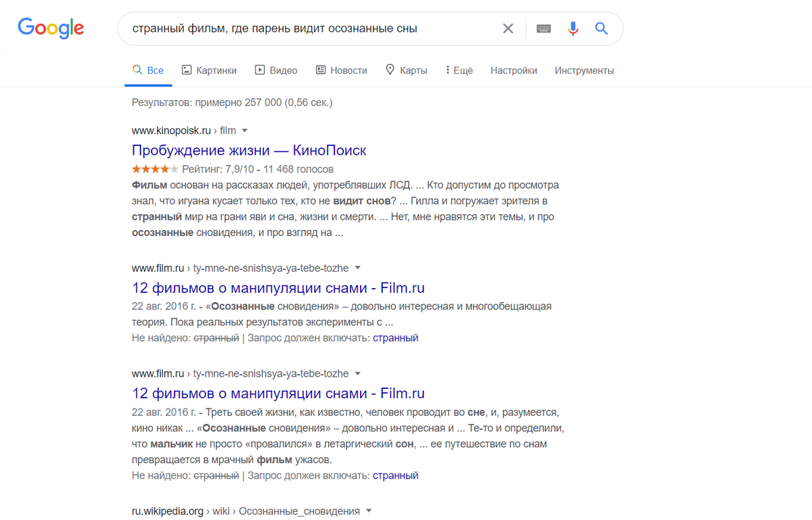Open the Ещё search categories menu
Viewport: 812px width, 520px height.
pos(459,70)
